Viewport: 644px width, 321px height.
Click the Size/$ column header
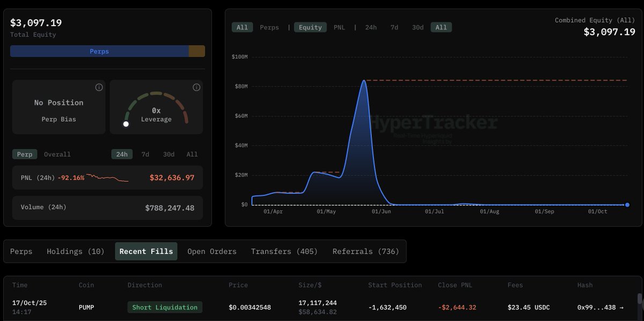[310, 285]
